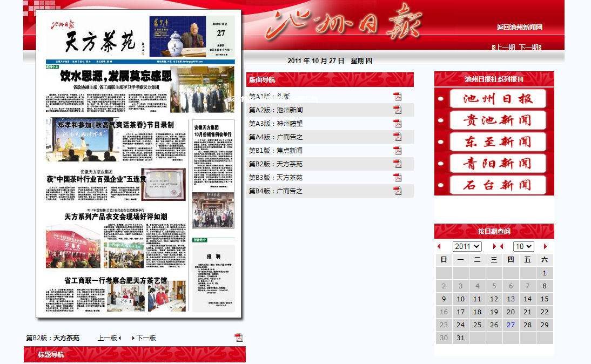591x364 pixels.
Task: Select date 27 in the calendar
Action: [511, 325]
